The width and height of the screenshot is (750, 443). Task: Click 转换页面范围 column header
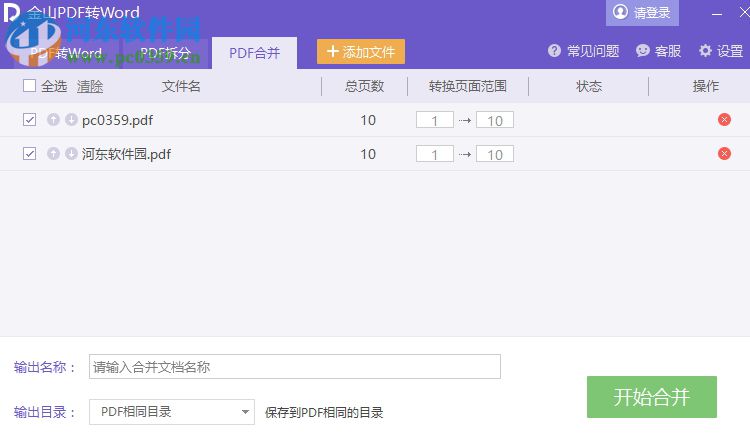[468, 86]
